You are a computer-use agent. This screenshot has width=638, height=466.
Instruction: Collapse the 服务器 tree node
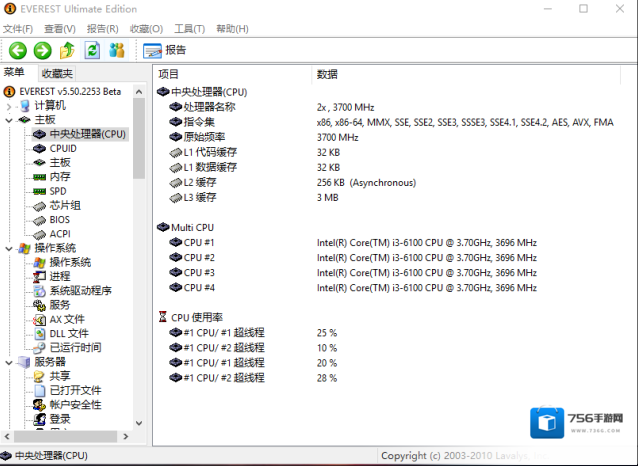9,363
